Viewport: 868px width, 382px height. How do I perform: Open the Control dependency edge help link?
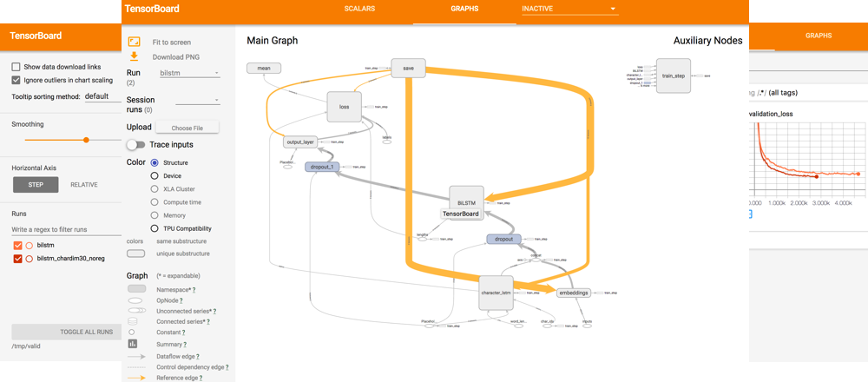(x=227, y=367)
